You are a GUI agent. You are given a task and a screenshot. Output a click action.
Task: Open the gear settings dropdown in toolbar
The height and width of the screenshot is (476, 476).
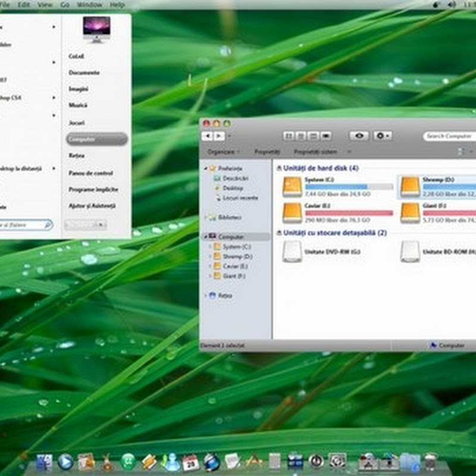(x=383, y=136)
